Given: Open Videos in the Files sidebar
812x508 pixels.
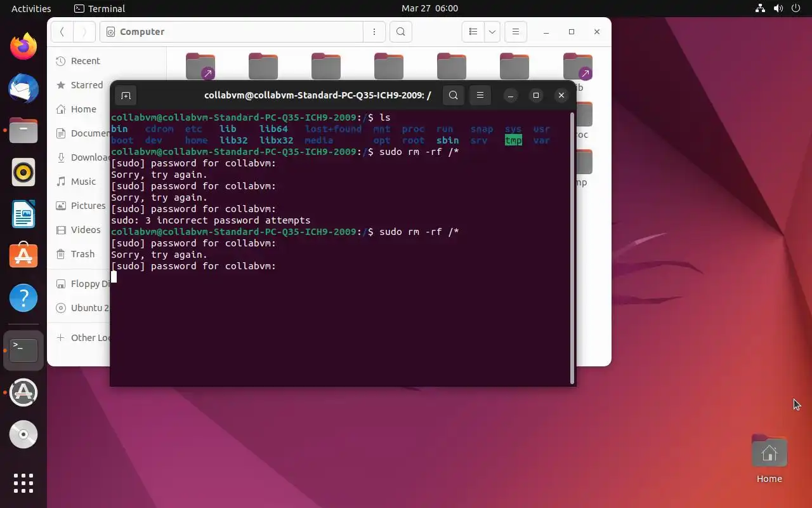Looking at the screenshot, I should [x=79, y=230].
